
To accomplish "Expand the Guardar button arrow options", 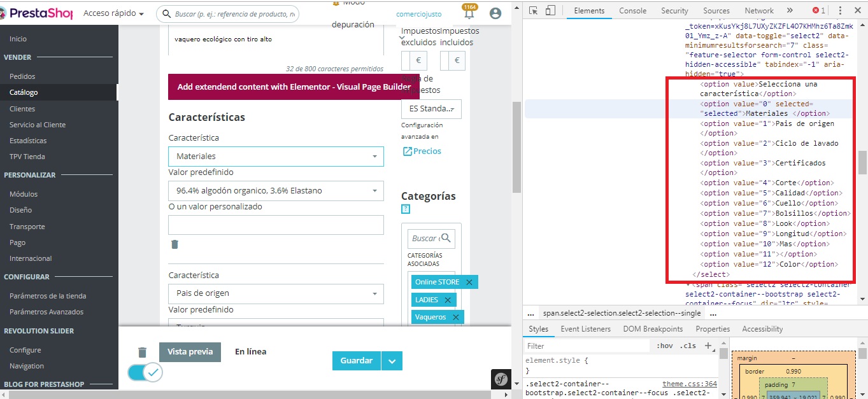I will click(x=392, y=361).
